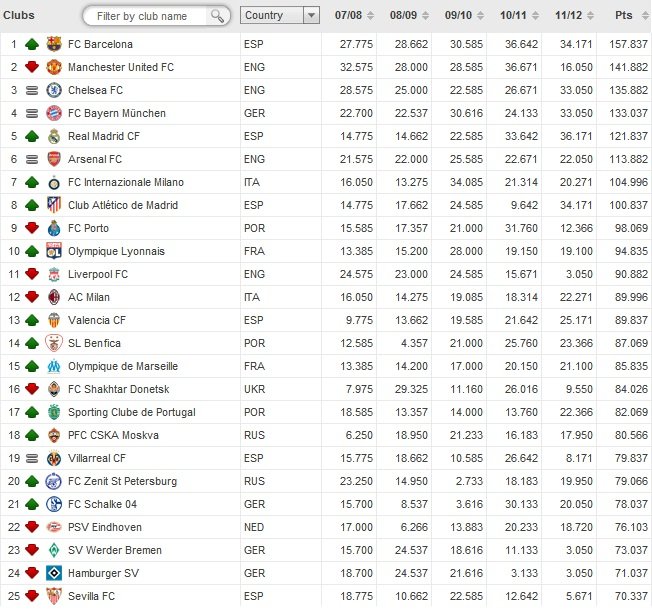Viewport: 652px width, 611px height.
Task: Sort by the 07/08 season column
Action: tap(355, 16)
